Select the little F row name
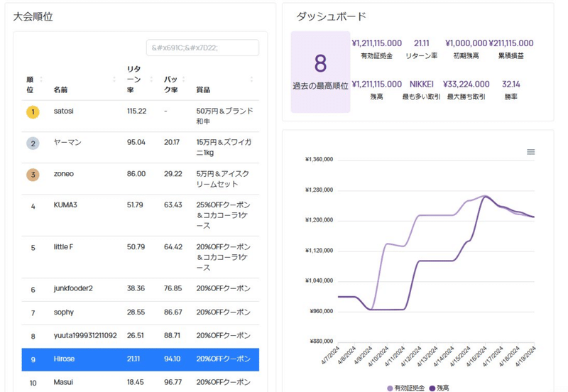 (63, 246)
